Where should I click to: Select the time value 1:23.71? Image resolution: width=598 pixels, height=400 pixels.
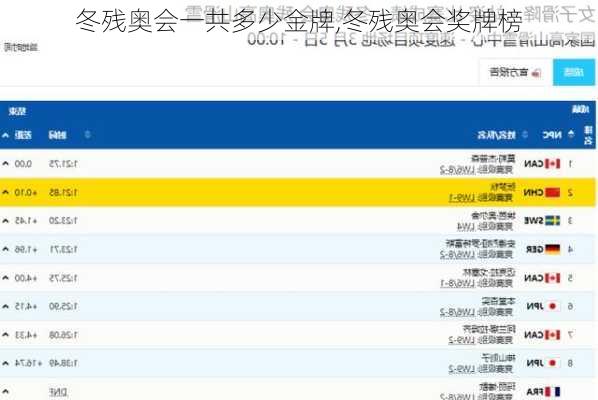[x=63, y=249]
